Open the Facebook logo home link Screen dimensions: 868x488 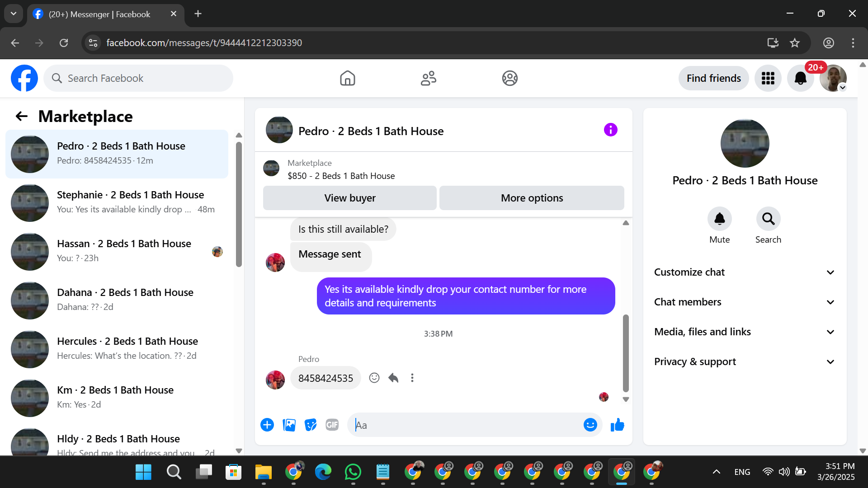point(24,78)
